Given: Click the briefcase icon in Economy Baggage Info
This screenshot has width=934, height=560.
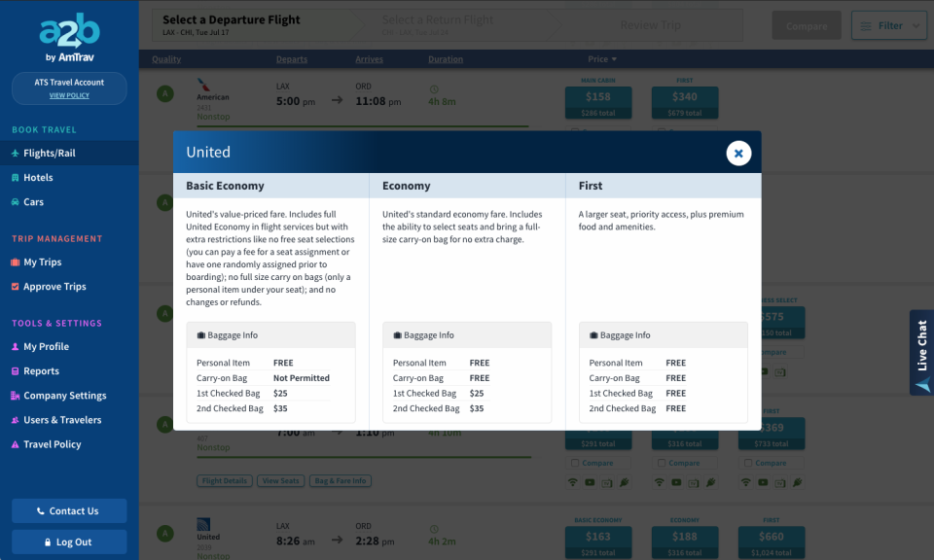Looking at the screenshot, I should (x=397, y=335).
